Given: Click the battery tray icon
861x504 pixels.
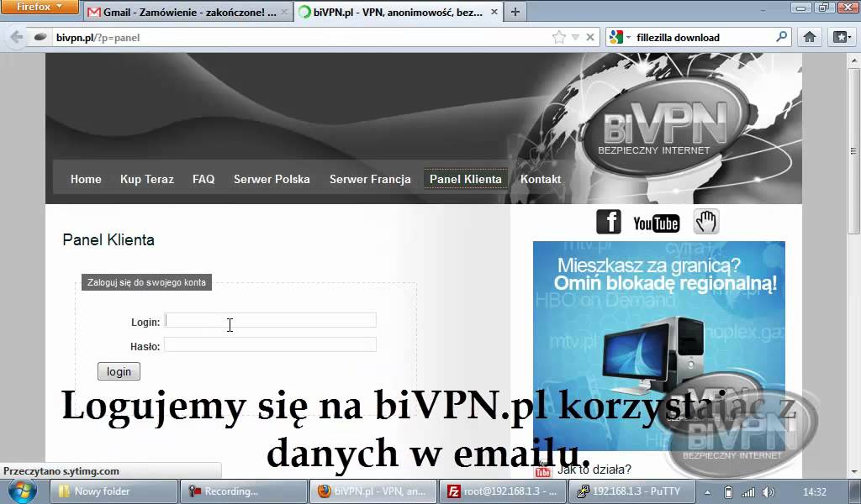Looking at the screenshot, I should [x=729, y=492].
